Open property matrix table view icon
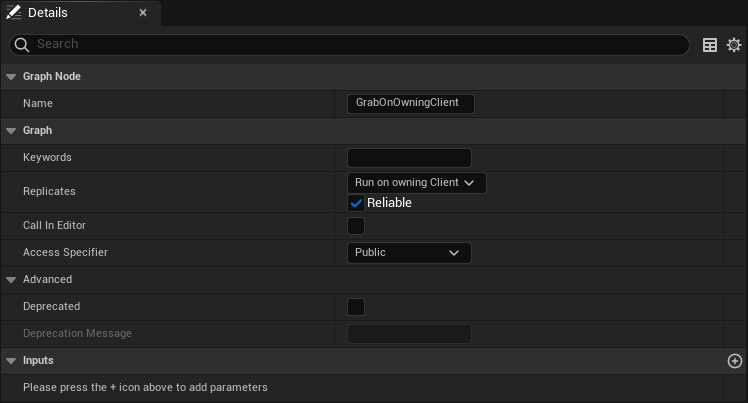 [x=710, y=45]
